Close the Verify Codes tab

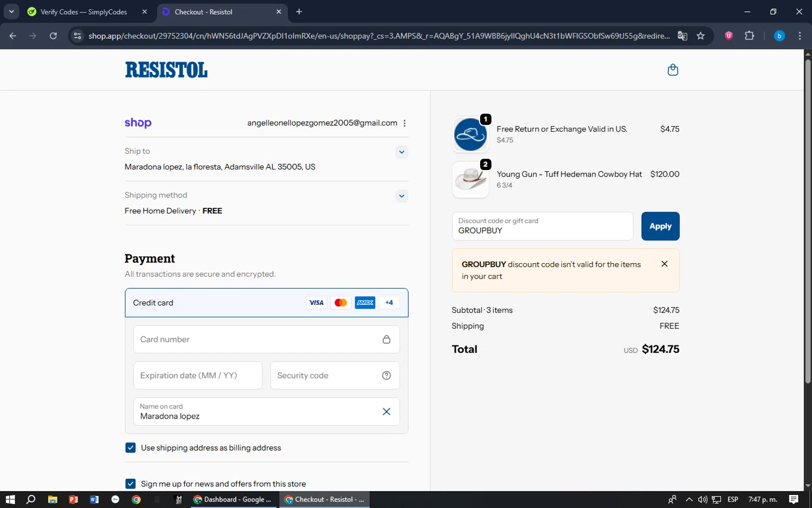coord(145,12)
